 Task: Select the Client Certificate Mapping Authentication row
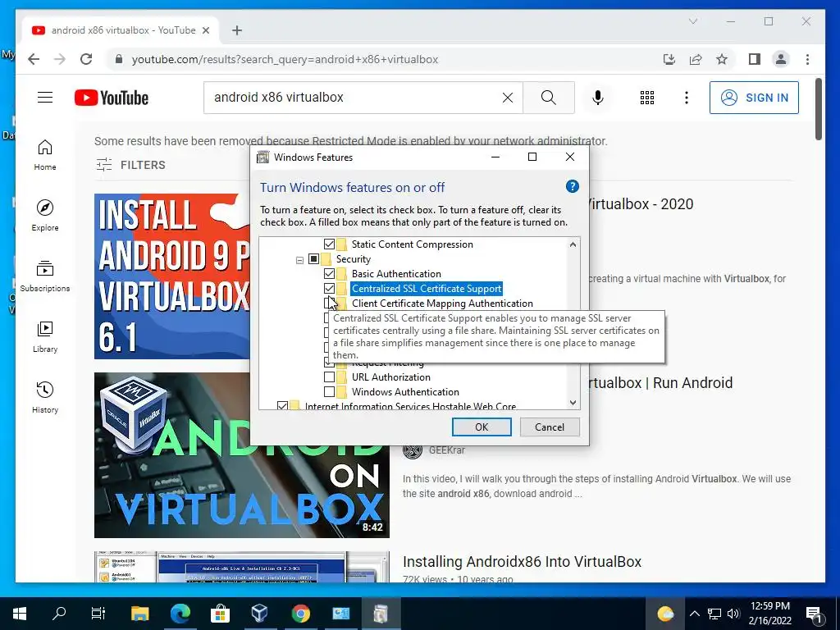click(x=442, y=304)
